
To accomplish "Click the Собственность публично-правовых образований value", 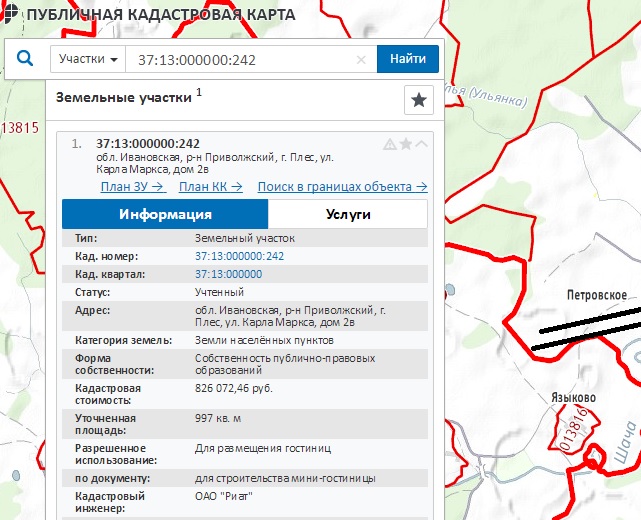I will [285, 364].
